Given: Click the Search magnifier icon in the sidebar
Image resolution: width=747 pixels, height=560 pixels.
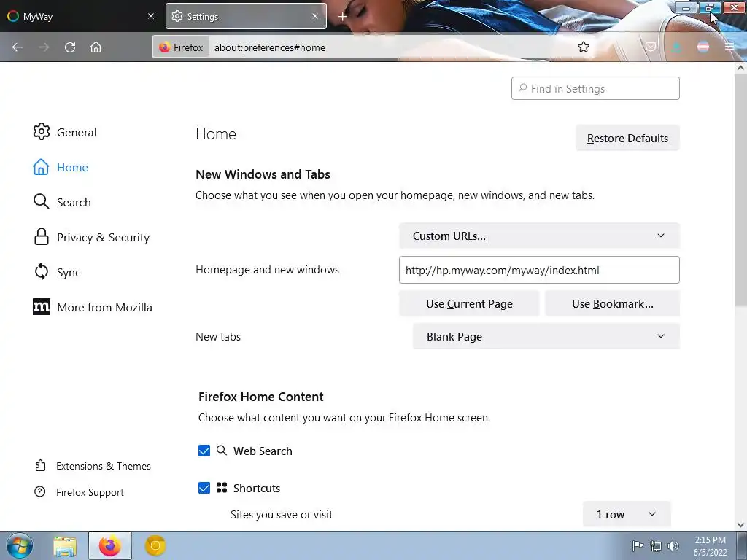Looking at the screenshot, I should (42, 201).
